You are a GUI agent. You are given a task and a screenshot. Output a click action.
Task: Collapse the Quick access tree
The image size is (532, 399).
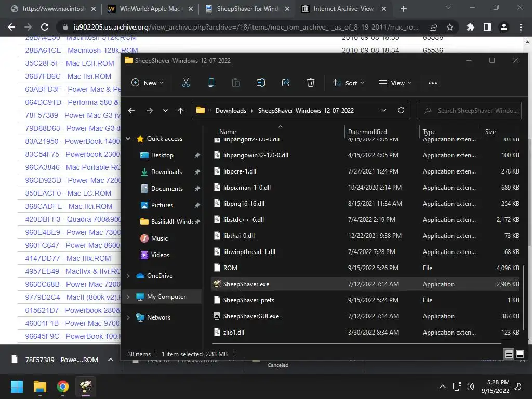coord(128,138)
